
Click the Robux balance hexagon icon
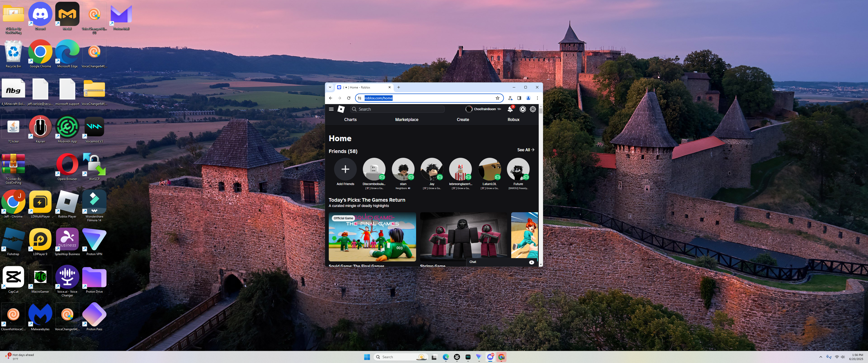point(523,109)
